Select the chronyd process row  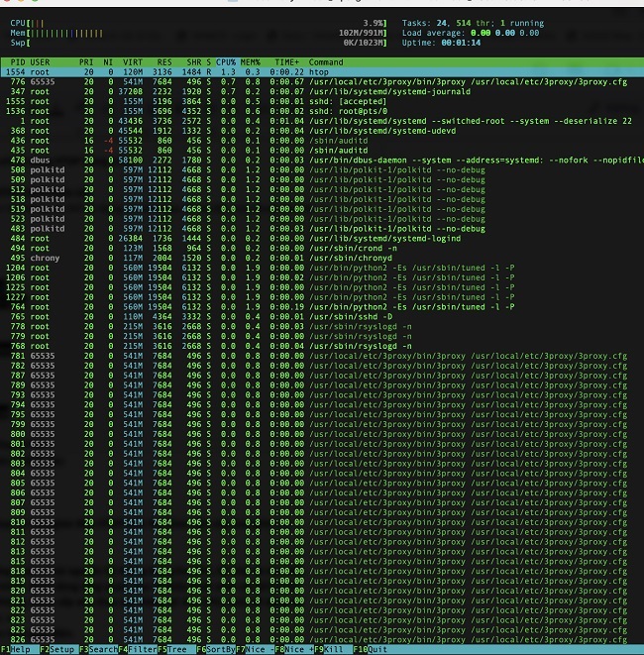(x=322, y=259)
